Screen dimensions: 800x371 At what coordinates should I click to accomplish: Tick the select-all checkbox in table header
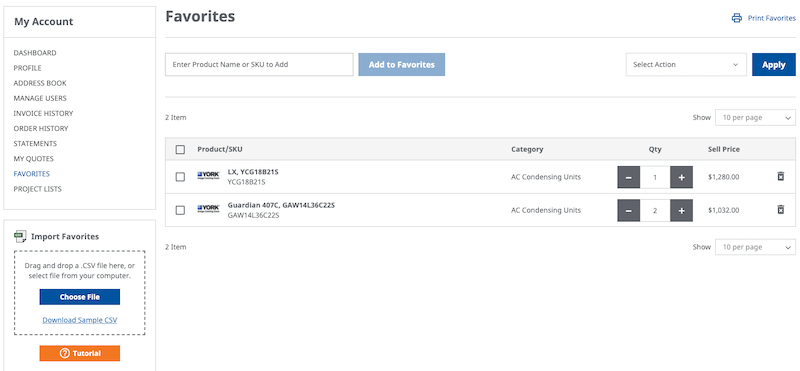[180, 150]
